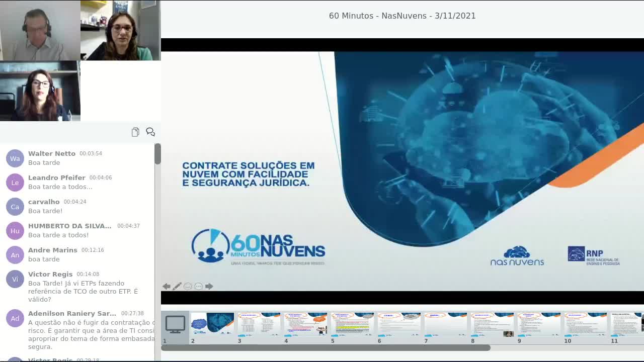644x362 pixels.
Task: Open slide list circular icon
Action: point(188,286)
